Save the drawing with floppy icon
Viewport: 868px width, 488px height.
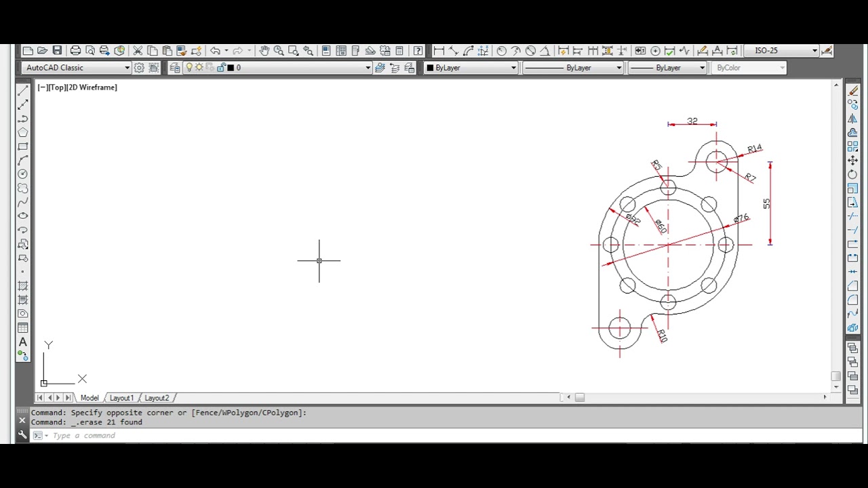(57, 51)
